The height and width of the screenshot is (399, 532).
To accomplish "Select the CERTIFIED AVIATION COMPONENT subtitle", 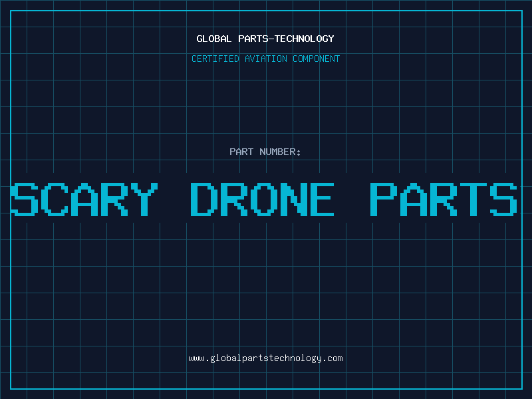I will point(265,59).
